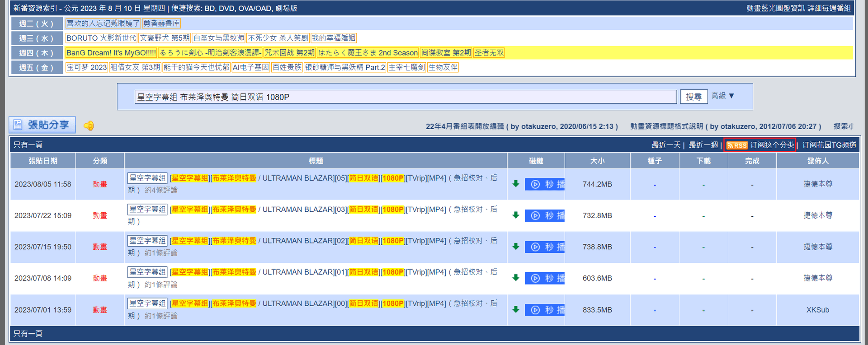The width and height of the screenshot is (868, 345).
Task: Click the yellow speaker announcement icon
Action: click(x=89, y=126)
